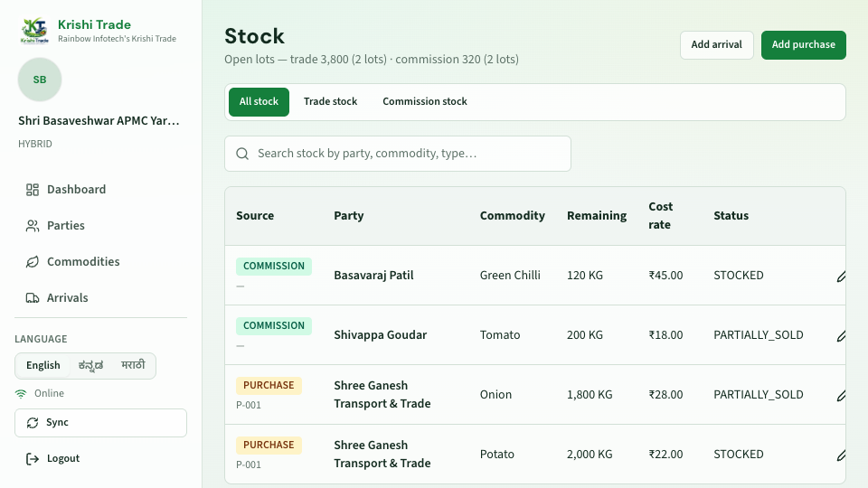
Task: Click P-001 reference in Onion row
Action: (x=248, y=406)
